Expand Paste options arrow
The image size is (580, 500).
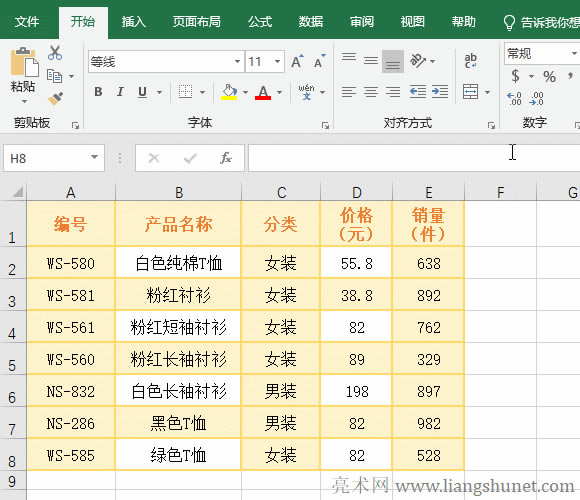point(24,101)
